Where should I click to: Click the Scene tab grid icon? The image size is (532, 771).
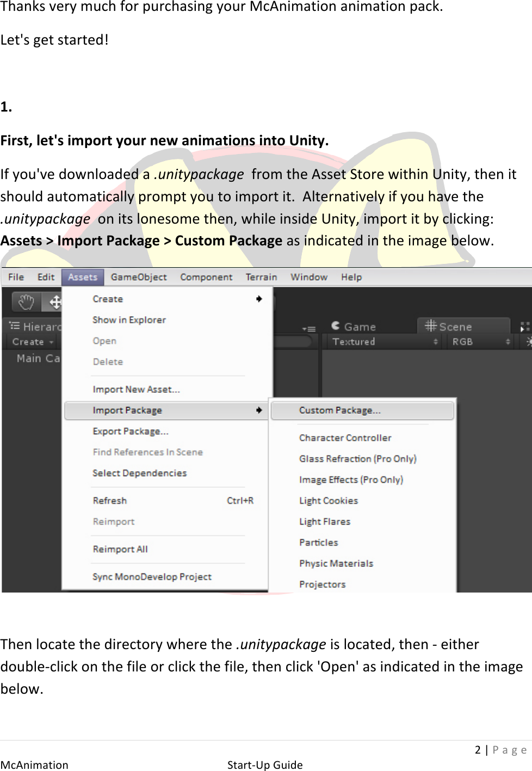pyautogui.click(x=431, y=325)
